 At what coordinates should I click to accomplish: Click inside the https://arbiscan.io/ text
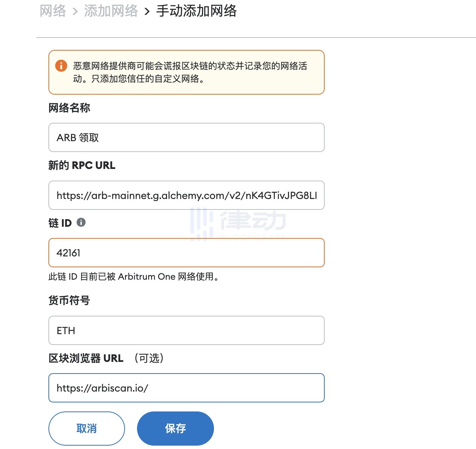pos(102,388)
